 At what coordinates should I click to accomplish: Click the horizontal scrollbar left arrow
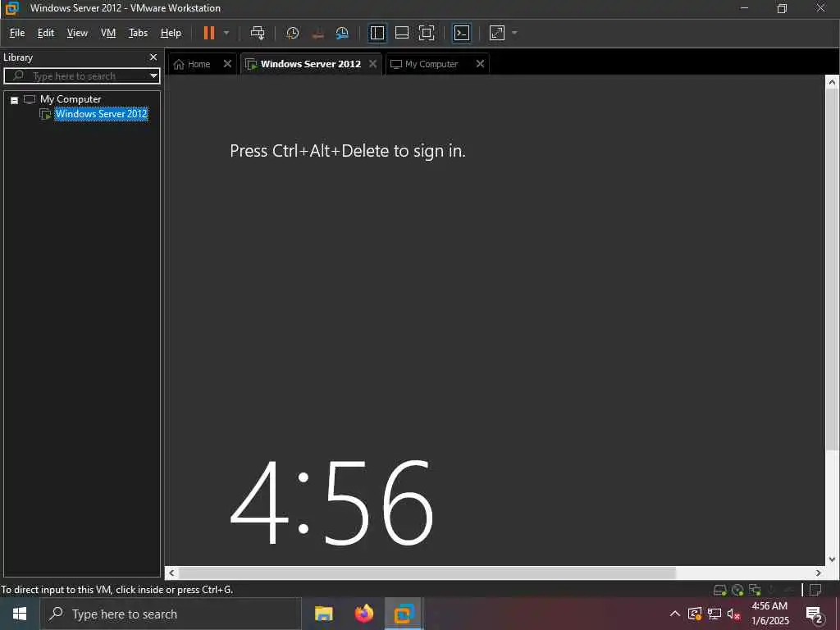[171, 573]
